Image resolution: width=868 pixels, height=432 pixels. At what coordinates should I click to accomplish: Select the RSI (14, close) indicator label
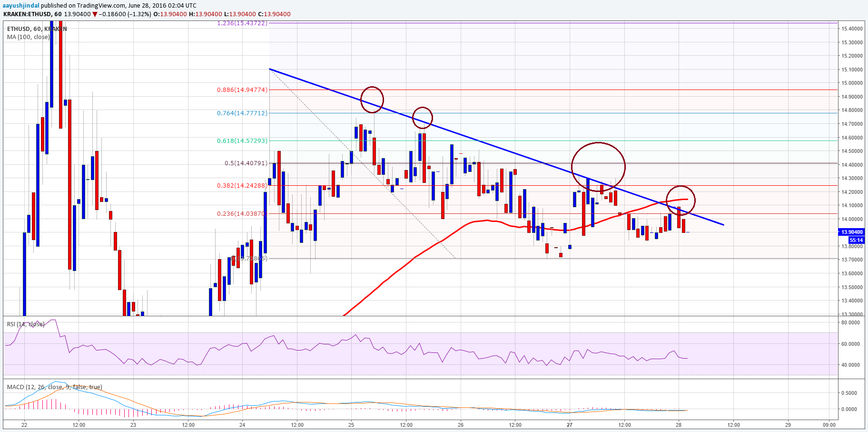26,324
